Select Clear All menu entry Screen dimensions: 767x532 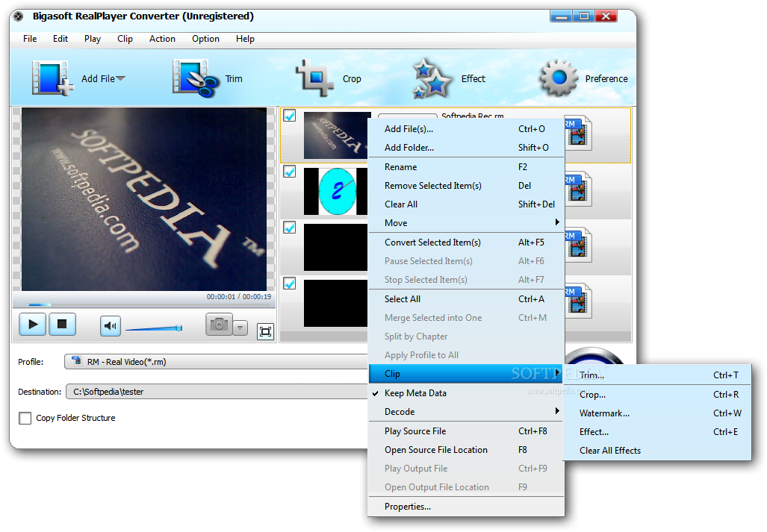point(466,204)
